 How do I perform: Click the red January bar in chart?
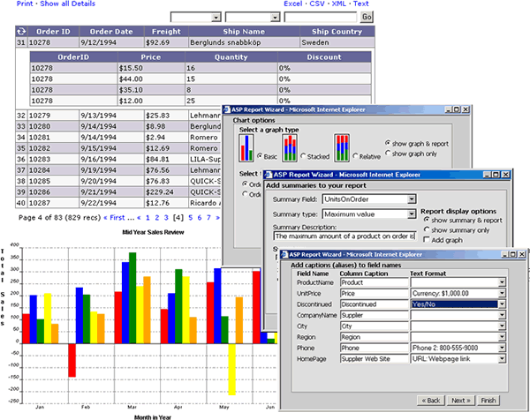(27, 327)
